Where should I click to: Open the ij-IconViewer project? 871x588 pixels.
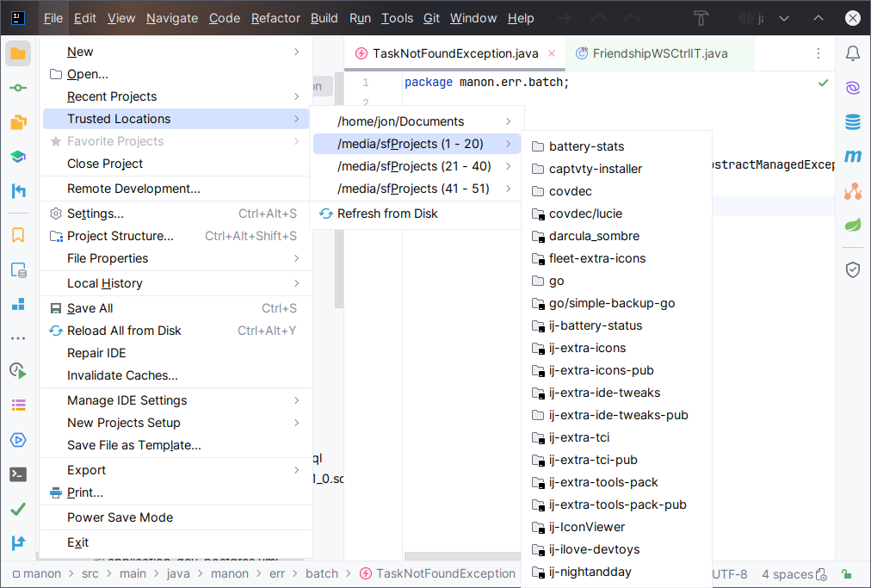click(x=616, y=527)
